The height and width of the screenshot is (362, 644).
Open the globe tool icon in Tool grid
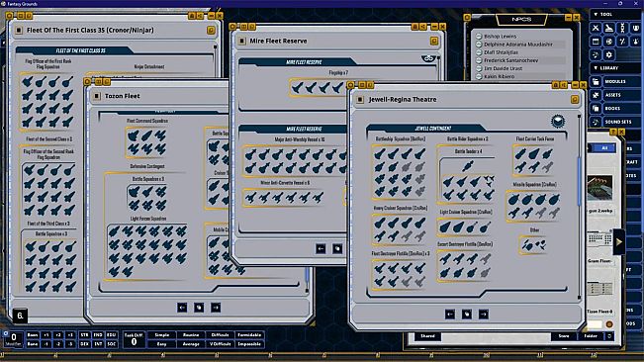pos(609,42)
